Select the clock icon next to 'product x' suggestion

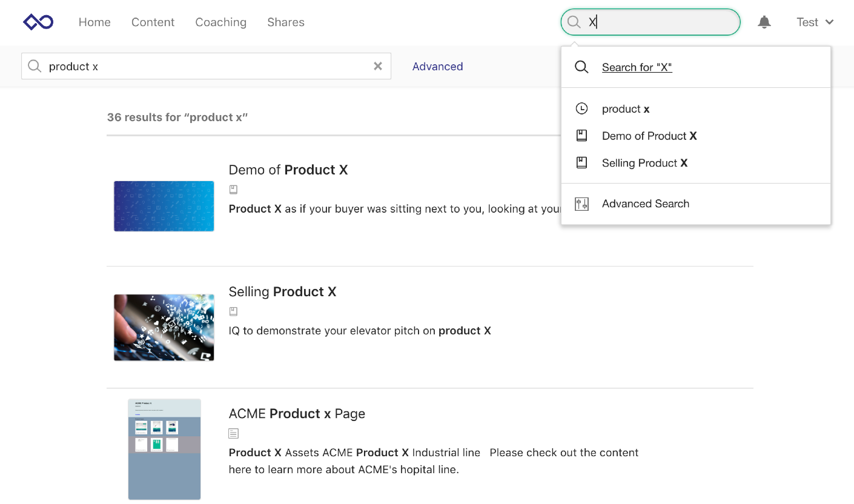(581, 108)
